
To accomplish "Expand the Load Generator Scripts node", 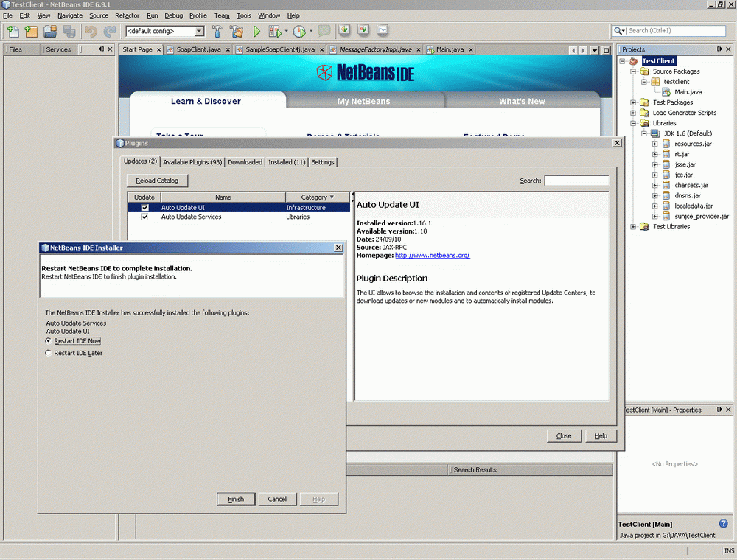I will [x=633, y=113].
